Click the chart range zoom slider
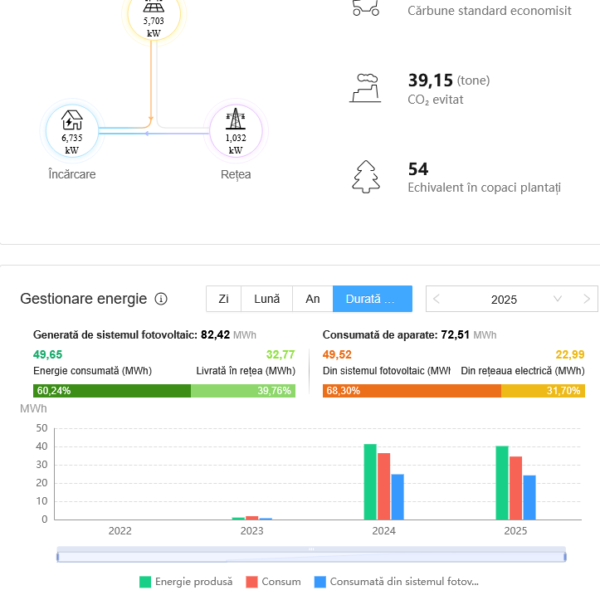600x600 pixels. pos(311,554)
